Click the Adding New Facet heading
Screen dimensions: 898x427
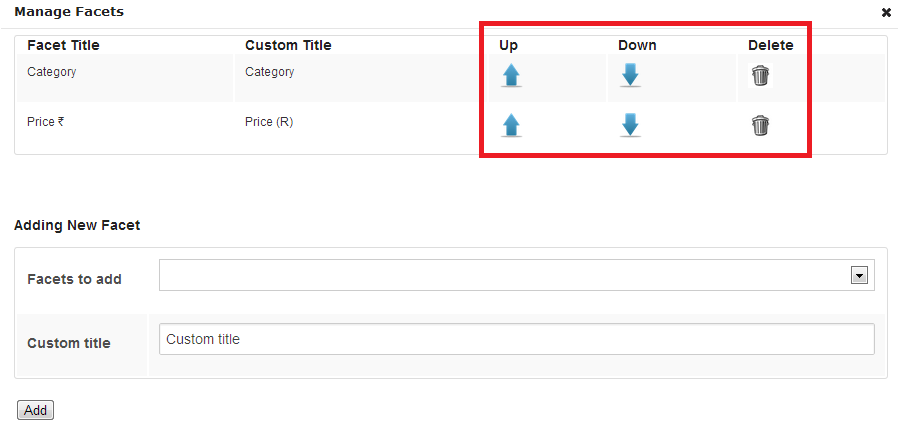pos(77,226)
